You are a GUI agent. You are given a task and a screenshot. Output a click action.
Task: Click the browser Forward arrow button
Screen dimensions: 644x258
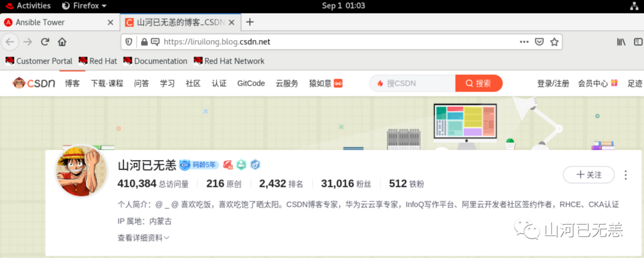(x=27, y=42)
